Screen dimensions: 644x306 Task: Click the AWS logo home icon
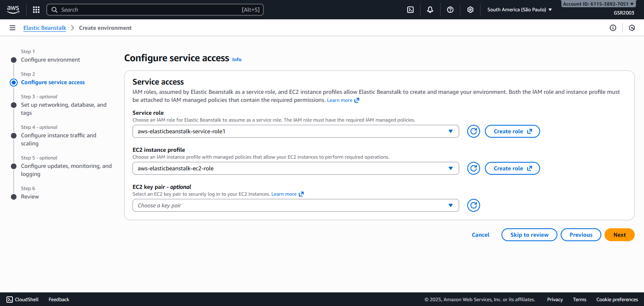pyautogui.click(x=13, y=10)
